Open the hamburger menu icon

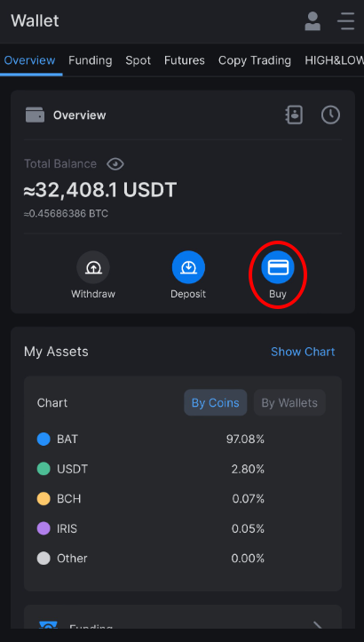pos(346,21)
